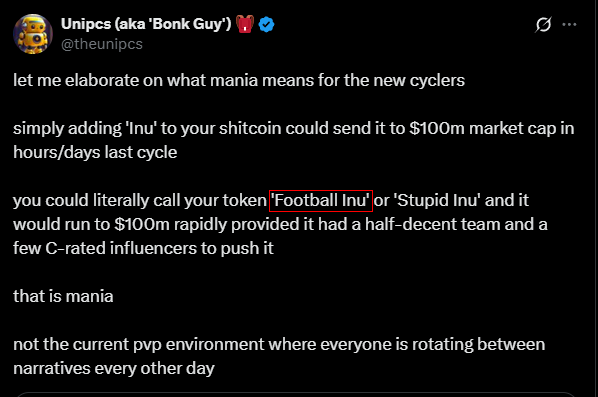Click "simply adding 'Inu'" sentence start
The width and height of the screenshot is (598, 397).
tap(85, 129)
